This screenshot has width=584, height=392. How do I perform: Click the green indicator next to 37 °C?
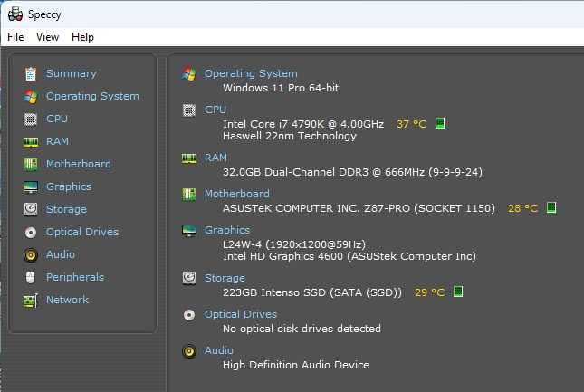point(440,123)
